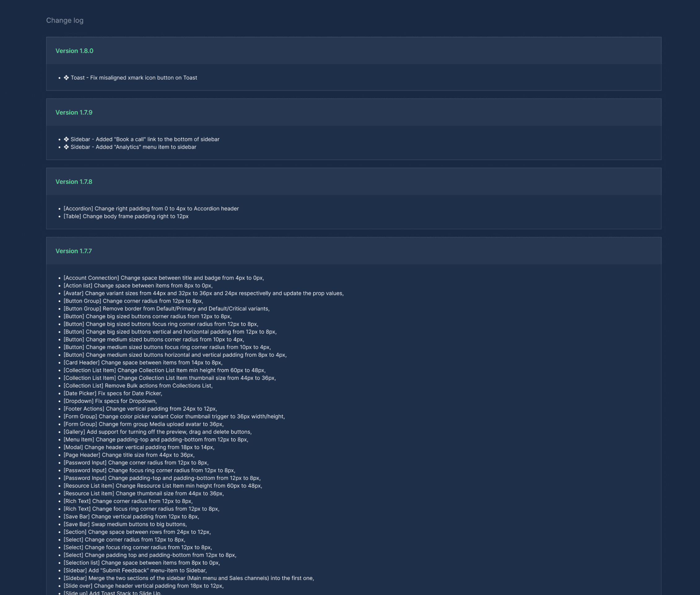Click the diamond icon before Toast entry

click(66, 77)
